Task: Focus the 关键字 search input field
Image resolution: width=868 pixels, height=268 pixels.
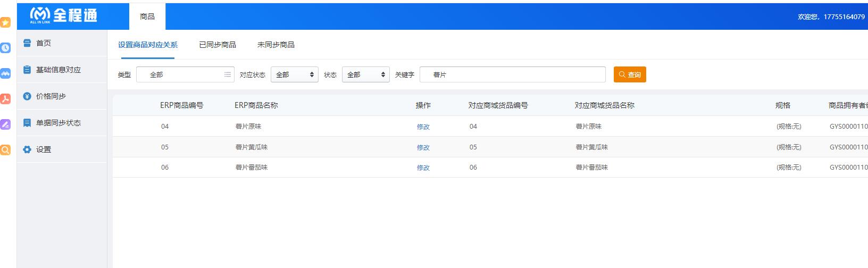Action: tap(513, 74)
